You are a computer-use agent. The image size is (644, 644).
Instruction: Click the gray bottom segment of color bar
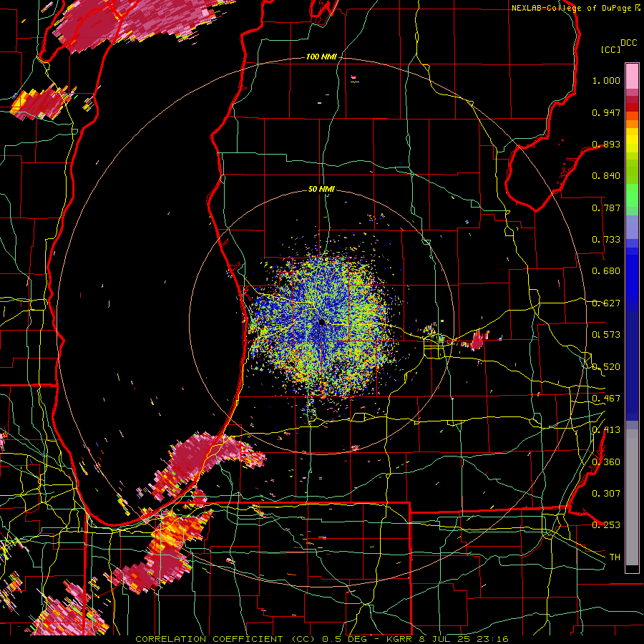632,497
